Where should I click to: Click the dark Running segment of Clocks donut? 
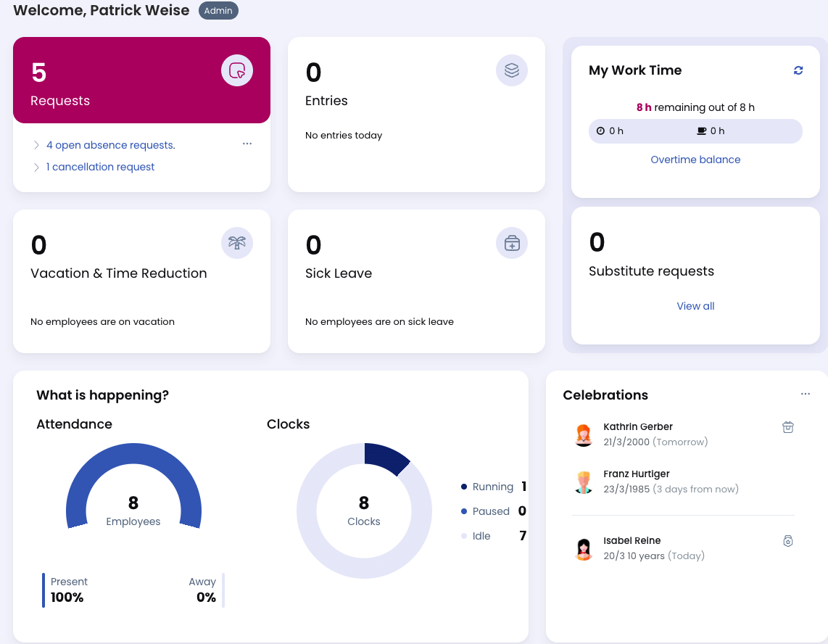[384, 457]
